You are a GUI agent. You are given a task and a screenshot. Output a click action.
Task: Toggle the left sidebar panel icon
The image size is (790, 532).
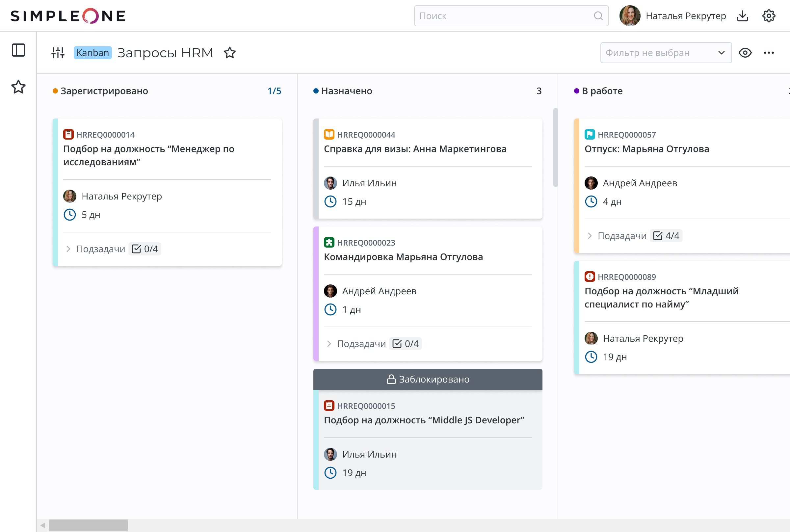tap(18, 50)
